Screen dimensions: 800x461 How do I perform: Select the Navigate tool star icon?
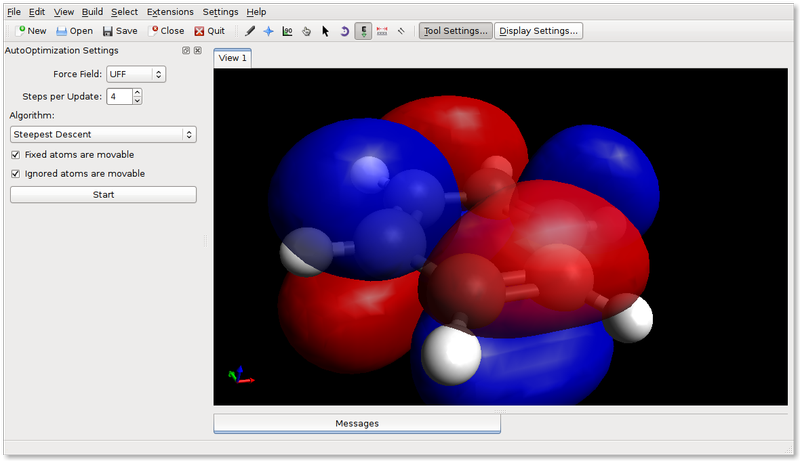[x=268, y=31]
